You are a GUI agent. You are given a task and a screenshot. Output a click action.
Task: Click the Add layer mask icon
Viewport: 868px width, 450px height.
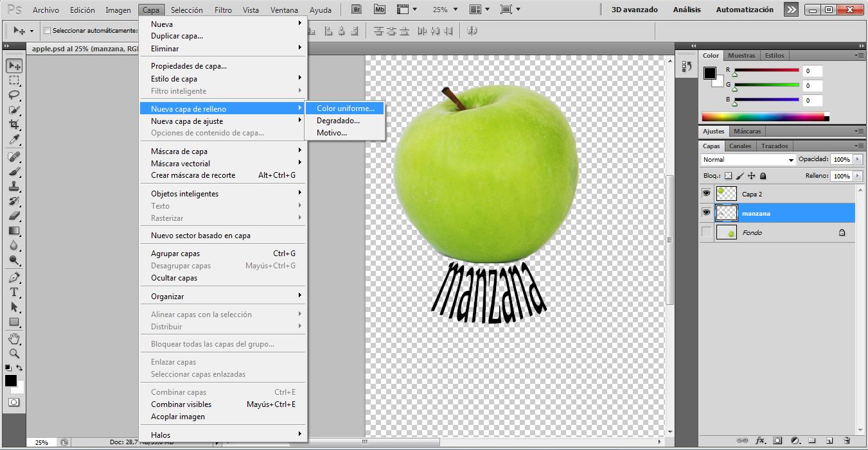click(x=777, y=441)
